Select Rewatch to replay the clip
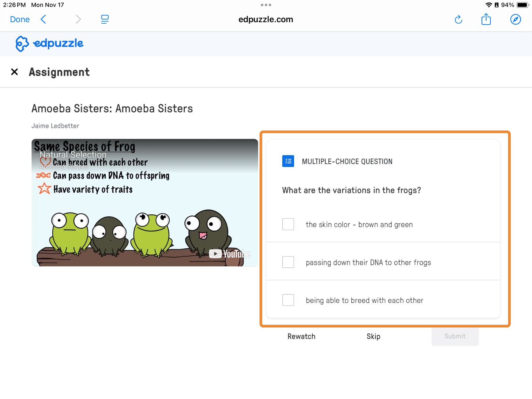 pyautogui.click(x=301, y=336)
